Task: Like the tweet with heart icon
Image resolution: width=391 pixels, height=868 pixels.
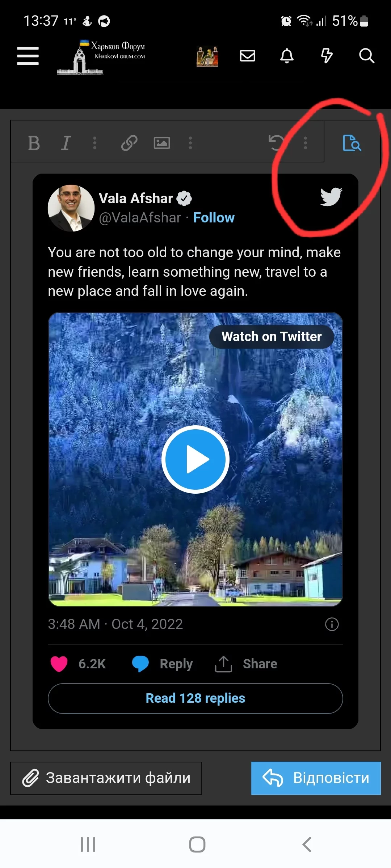Action: (x=59, y=664)
